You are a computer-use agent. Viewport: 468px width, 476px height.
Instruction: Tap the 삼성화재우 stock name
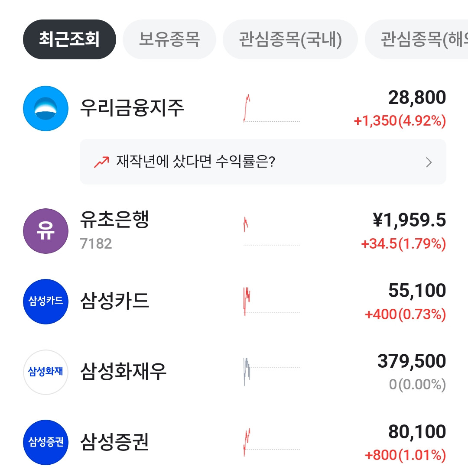[x=123, y=372]
